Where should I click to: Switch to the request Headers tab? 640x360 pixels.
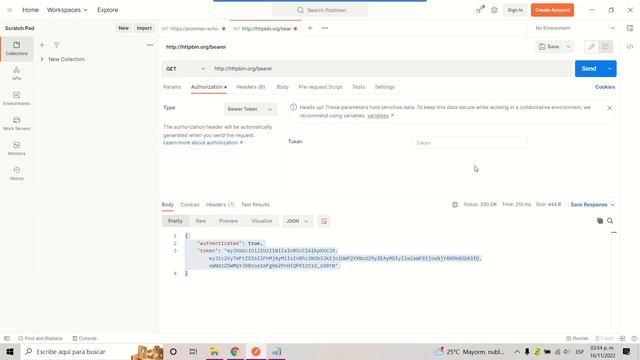251,87
